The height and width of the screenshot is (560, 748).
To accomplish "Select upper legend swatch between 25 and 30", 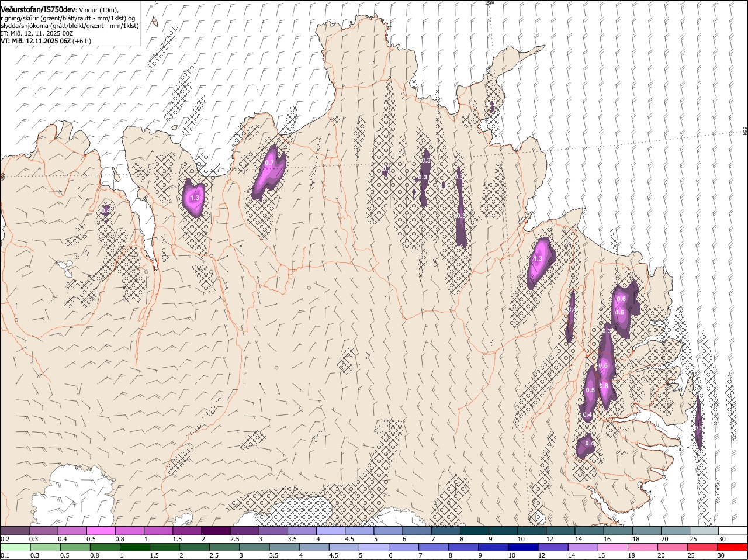I will pos(705,530).
